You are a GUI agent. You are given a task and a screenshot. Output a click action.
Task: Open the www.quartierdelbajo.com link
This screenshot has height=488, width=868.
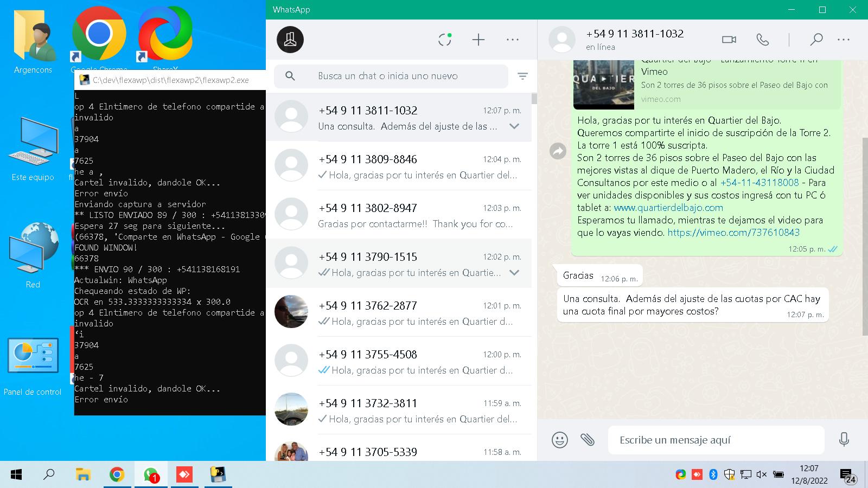[x=668, y=208]
